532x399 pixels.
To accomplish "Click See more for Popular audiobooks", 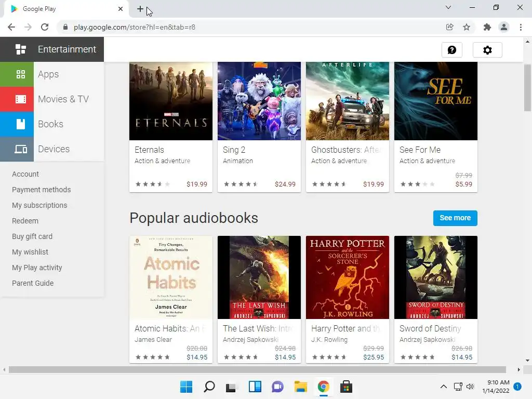I will point(455,218).
